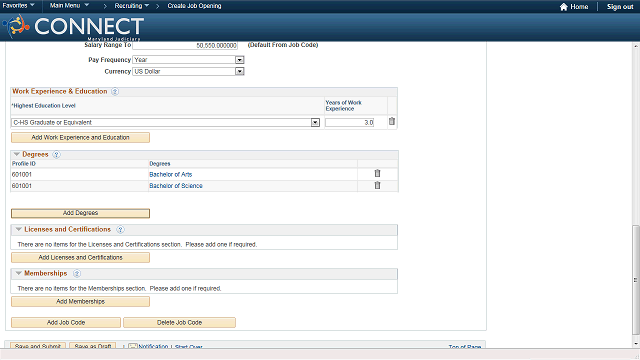Remove the work experience and education row
Image resolution: width=640 pixels, height=360 pixels.
point(392,121)
